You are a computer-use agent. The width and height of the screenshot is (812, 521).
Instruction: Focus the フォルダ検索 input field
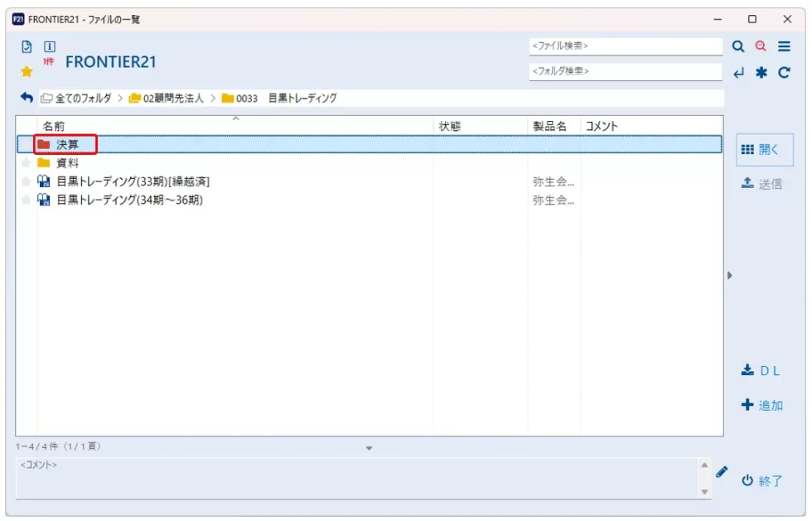(626, 71)
